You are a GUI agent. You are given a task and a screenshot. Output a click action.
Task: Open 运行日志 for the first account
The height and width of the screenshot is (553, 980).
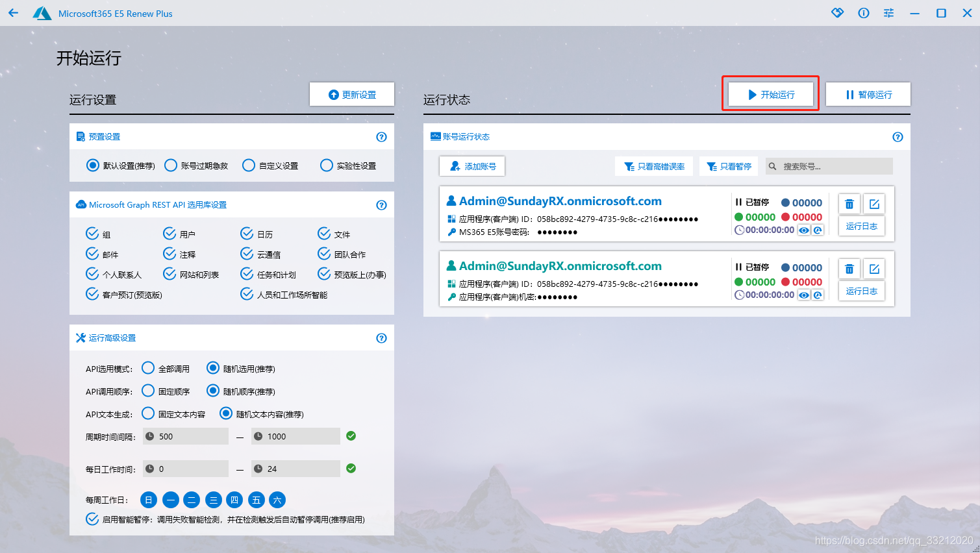(861, 227)
